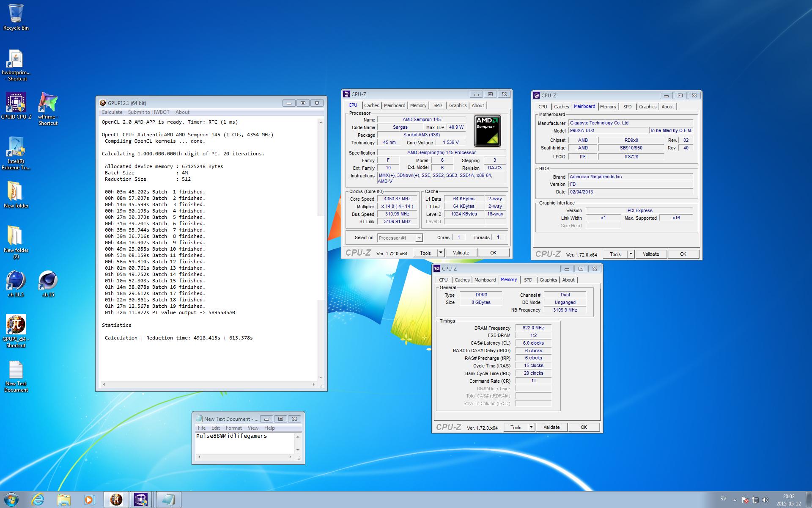Viewport: 812px width, 508px height.
Task: Open Notepad Edit menu
Action: pyautogui.click(x=215, y=428)
